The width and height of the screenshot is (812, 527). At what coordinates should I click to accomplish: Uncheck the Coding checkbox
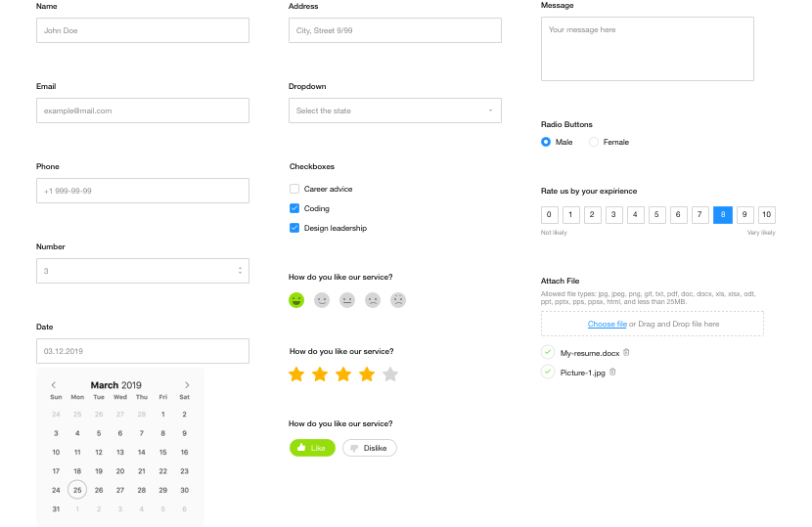point(294,208)
